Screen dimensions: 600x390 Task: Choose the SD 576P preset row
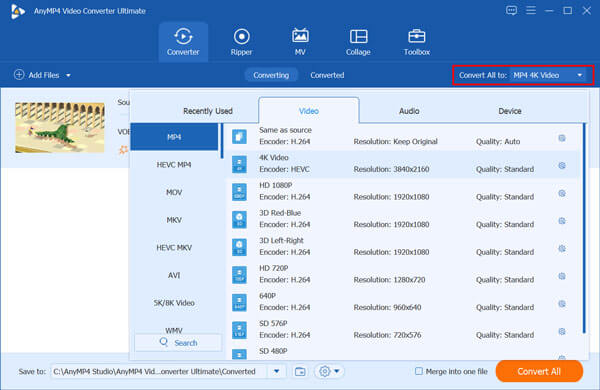click(404, 330)
